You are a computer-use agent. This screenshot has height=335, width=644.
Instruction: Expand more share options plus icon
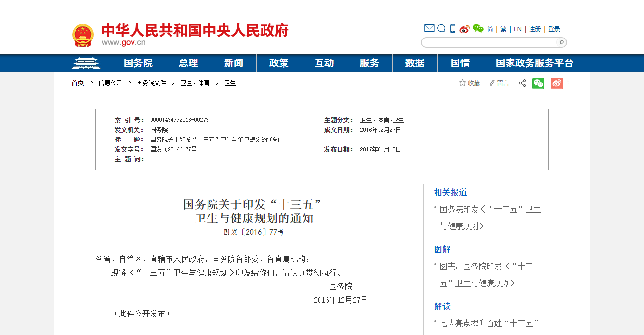click(x=568, y=83)
